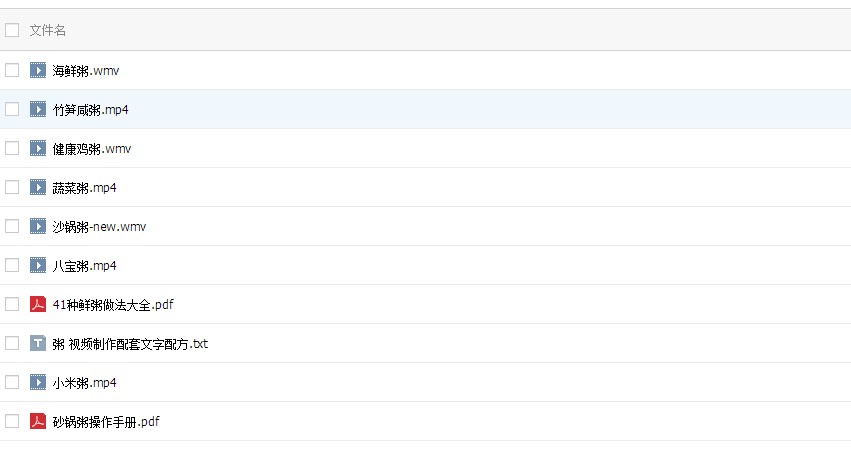Check the box for 海鲜粥.wmv
This screenshot has height=451, width=851.
click(12, 70)
